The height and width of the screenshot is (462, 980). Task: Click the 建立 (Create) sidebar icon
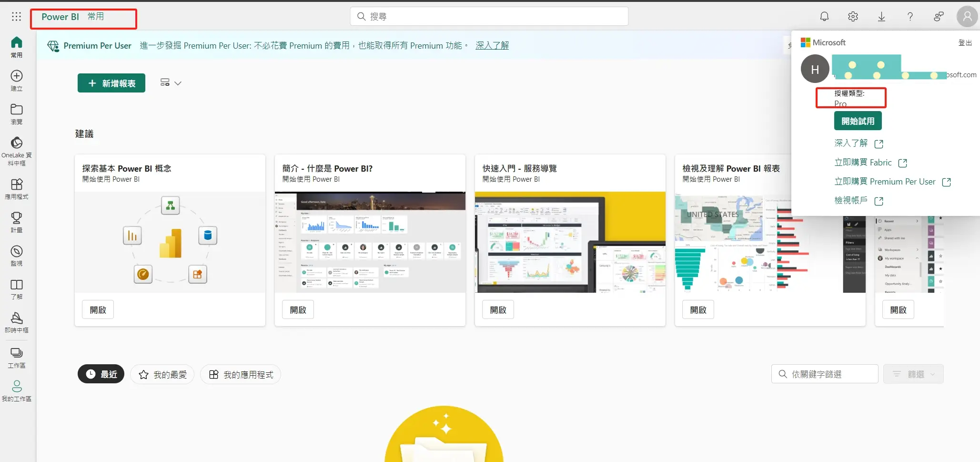(17, 80)
